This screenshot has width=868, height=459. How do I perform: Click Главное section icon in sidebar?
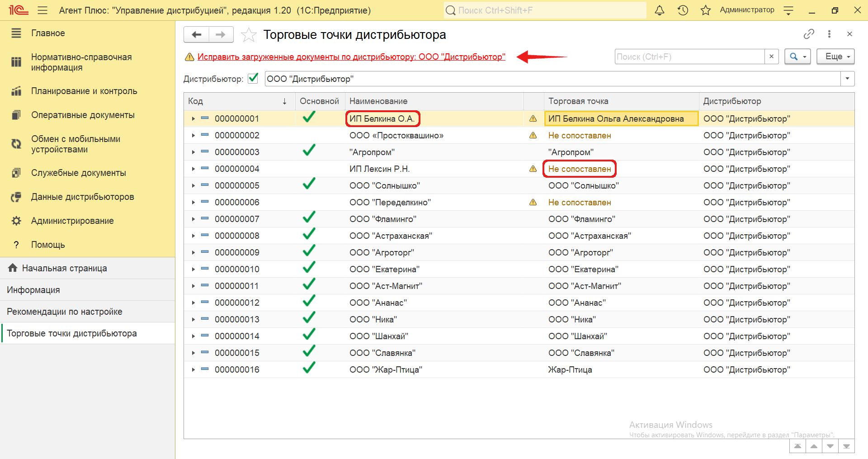pos(16,33)
